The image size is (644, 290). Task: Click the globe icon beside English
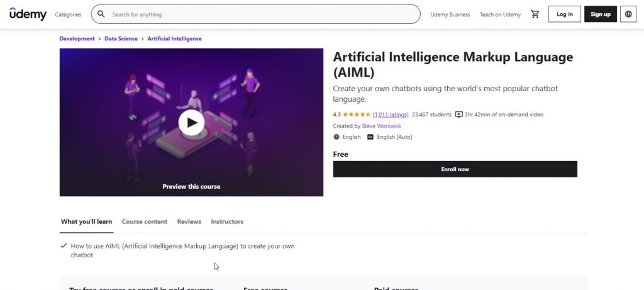(x=336, y=137)
